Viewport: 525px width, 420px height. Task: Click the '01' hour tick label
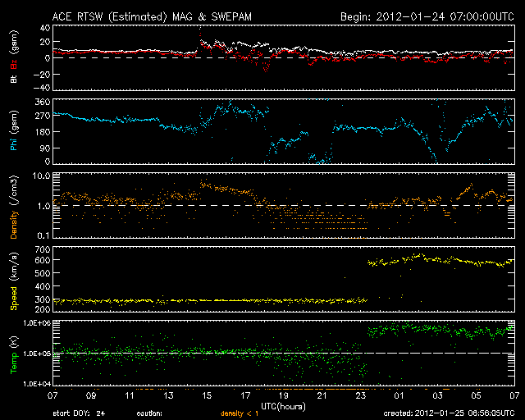(x=399, y=395)
